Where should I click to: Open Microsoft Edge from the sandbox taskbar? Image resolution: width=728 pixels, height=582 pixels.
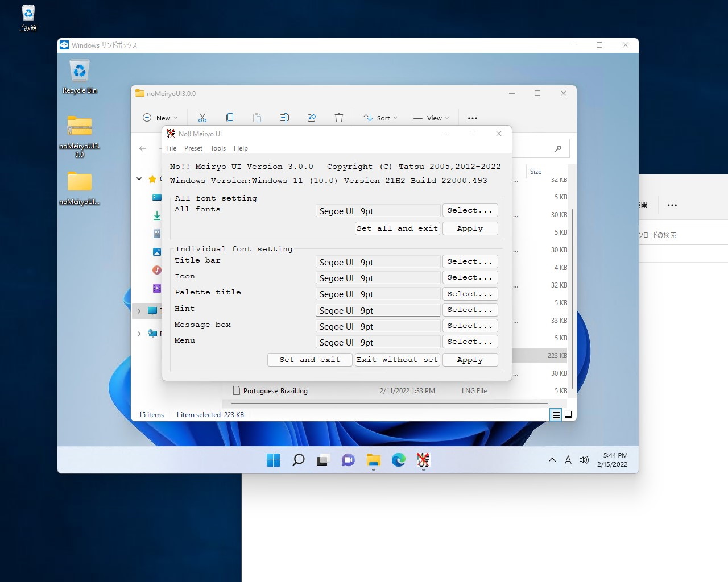pyautogui.click(x=398, y=460)
